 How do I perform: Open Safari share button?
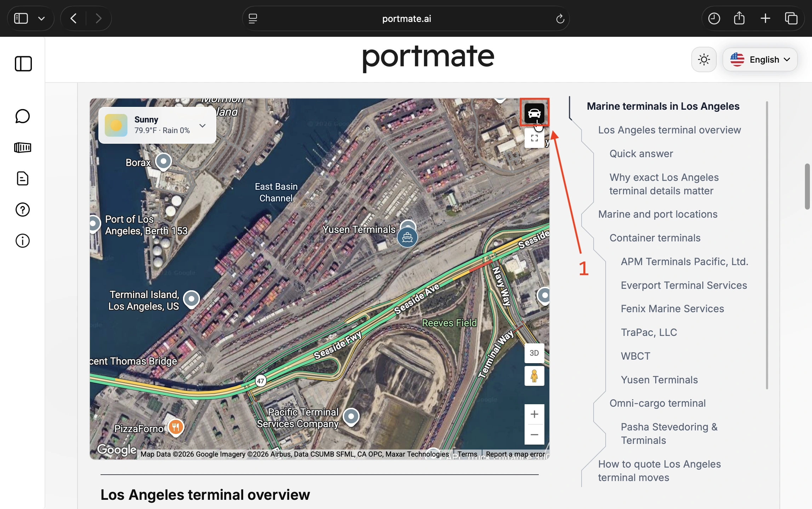pos(739,18)
